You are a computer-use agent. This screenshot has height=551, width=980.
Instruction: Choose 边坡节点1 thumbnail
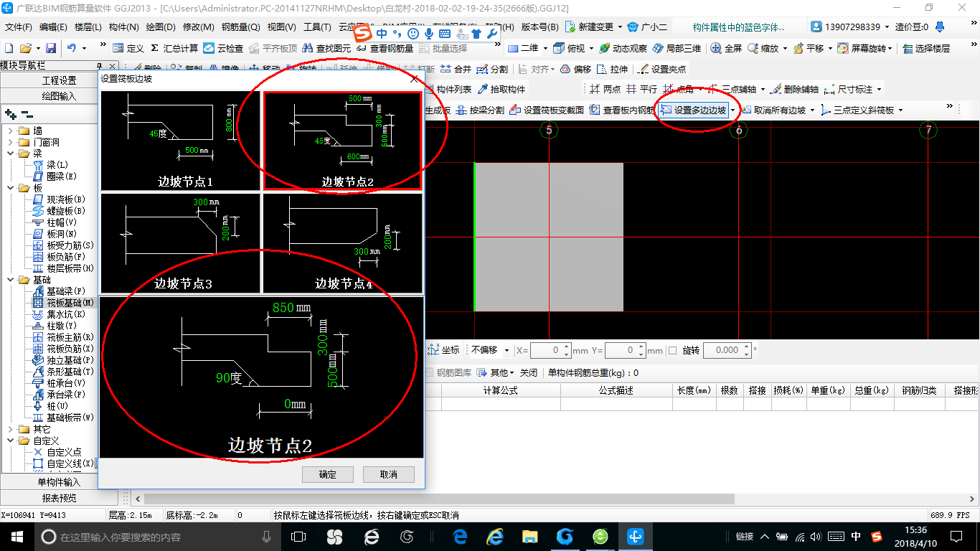tap(180, 141)
